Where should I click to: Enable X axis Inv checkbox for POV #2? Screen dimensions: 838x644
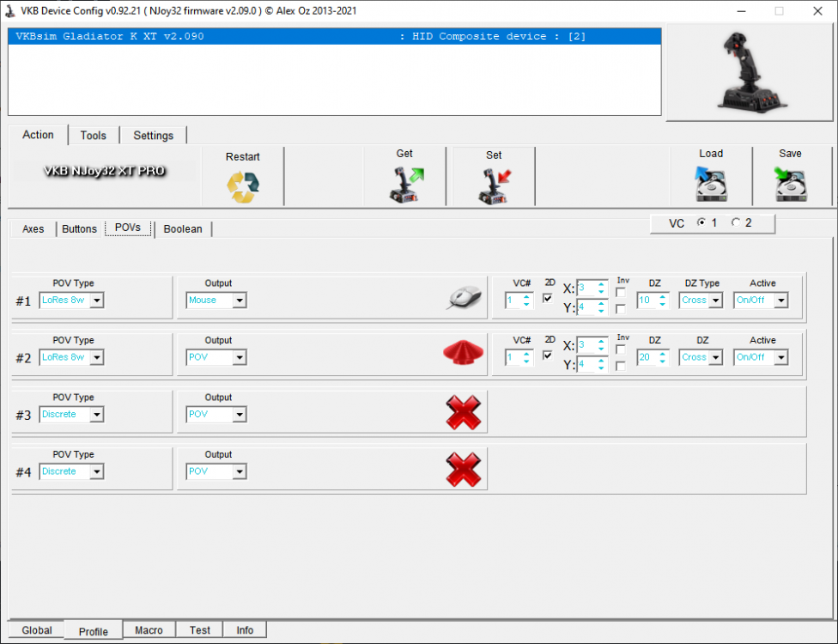pyautogui.click(x=621, y=349)
